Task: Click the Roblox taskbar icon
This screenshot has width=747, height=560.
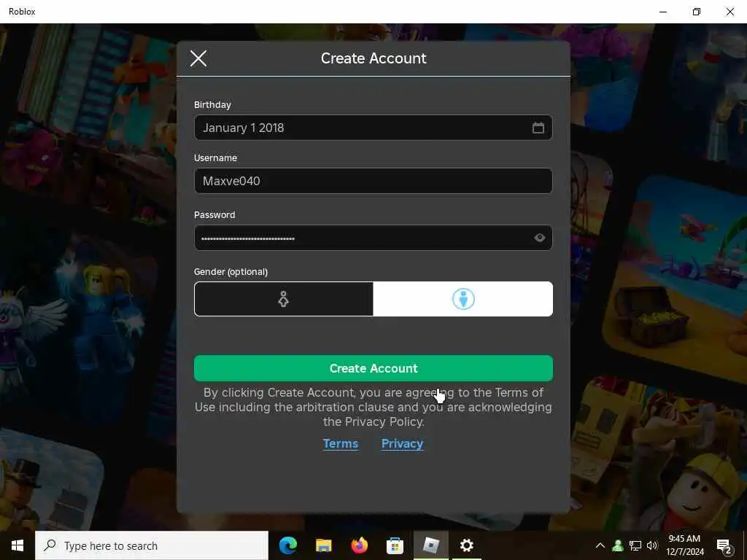Action: (430, 545)
